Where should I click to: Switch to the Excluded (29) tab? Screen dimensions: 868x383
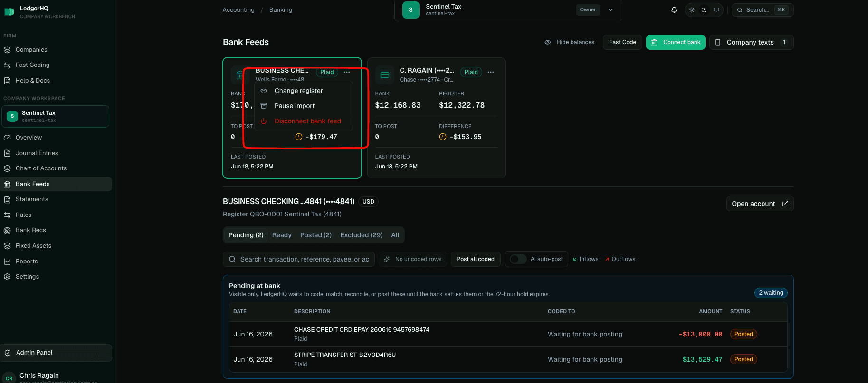(361, 235)
